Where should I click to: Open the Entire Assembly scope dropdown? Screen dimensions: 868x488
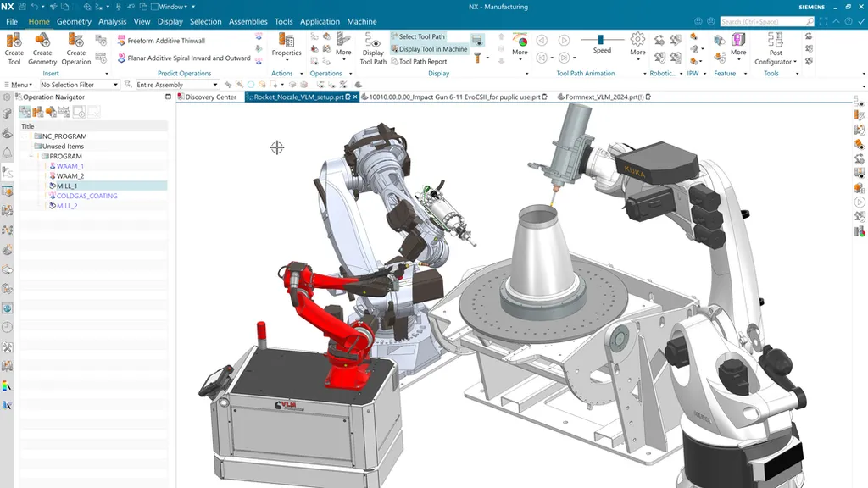[x=177, y=85]
